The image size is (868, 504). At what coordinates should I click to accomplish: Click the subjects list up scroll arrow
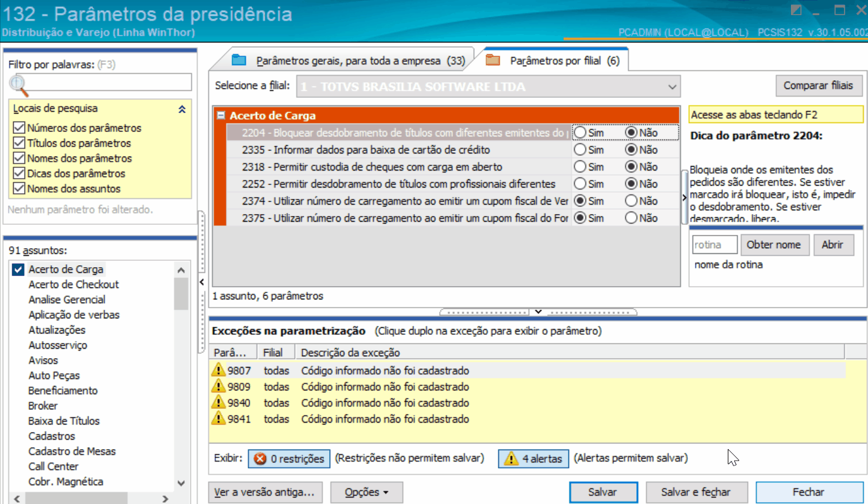[181, 270]
